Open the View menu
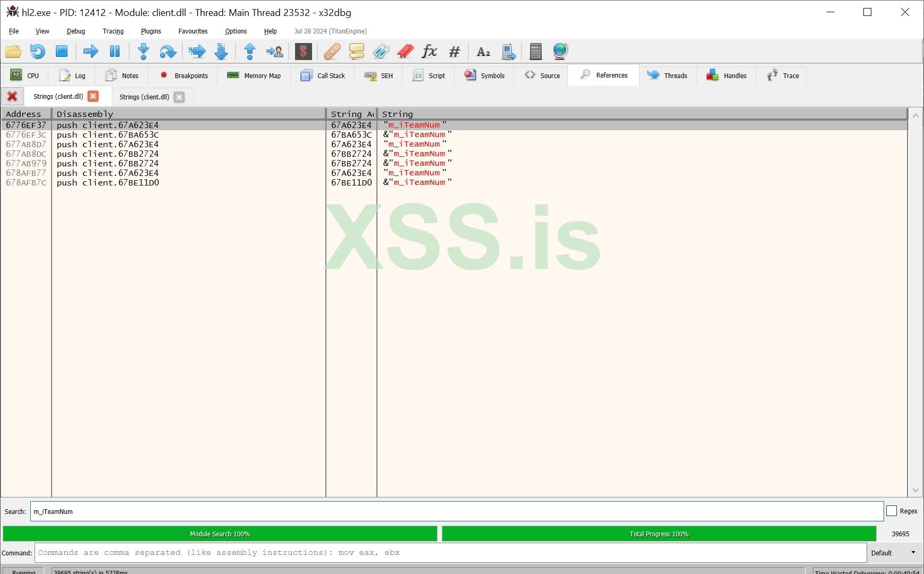This screenshot has width=924, height=574. click(43, 31)
